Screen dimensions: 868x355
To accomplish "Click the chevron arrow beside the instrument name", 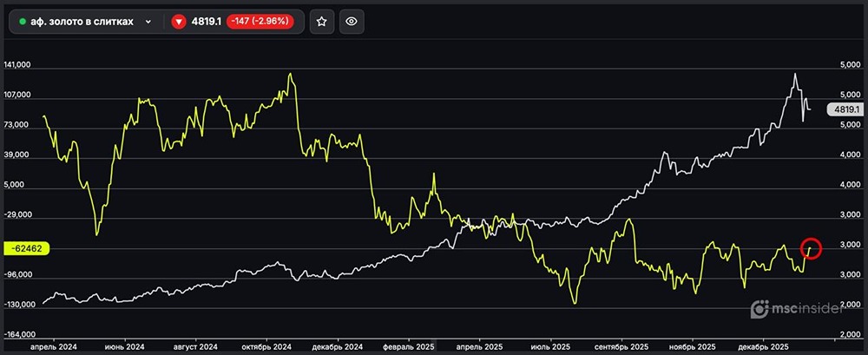I will click(148, 23).
